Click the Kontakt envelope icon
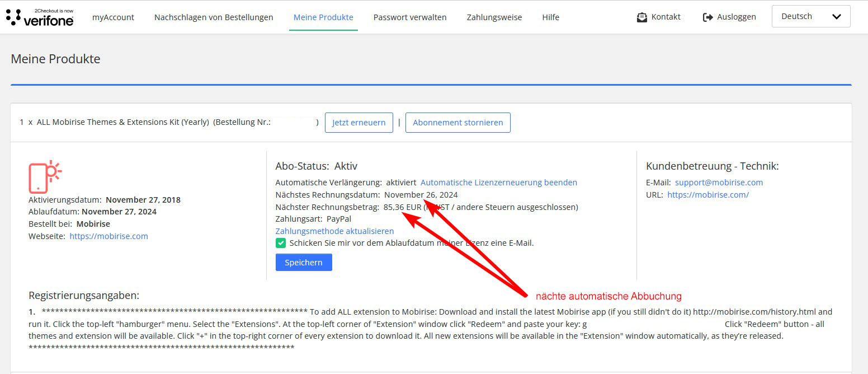The height and width of the screenshot is (374, 868). [641, 17]
